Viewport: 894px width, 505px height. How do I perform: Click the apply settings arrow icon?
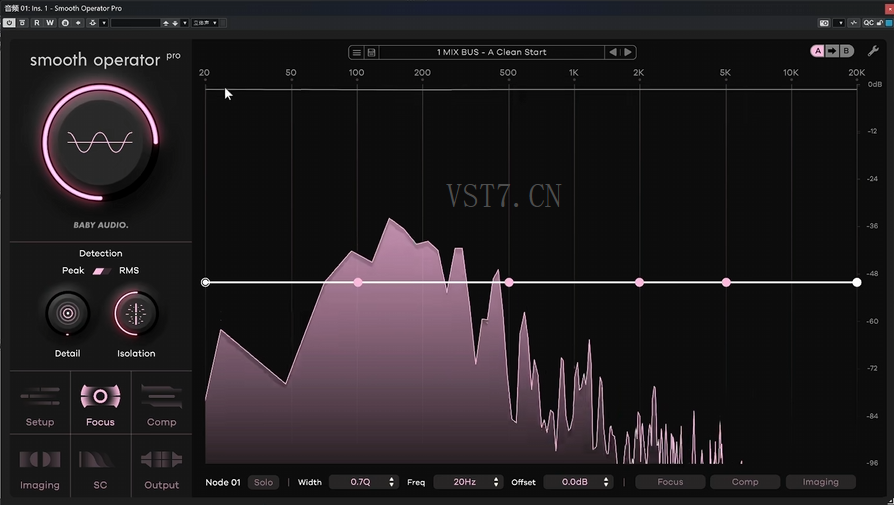coord(78,23)
